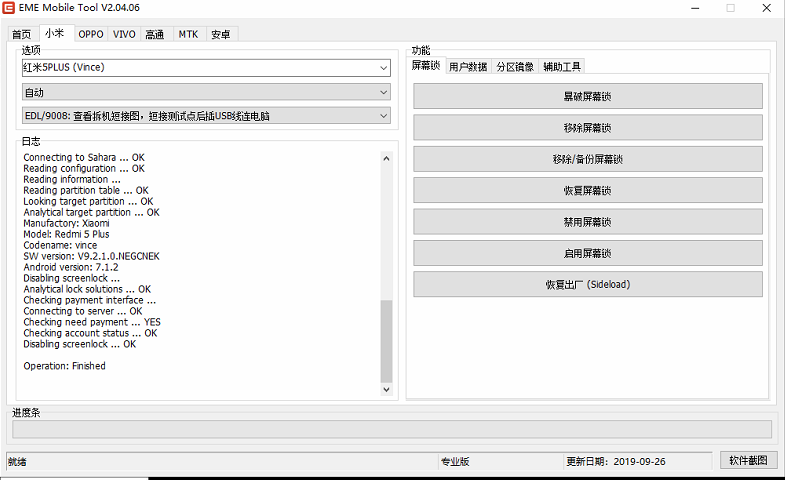785x480 pixels.
Task: Click the 禁用屏幕锁 button
Action: 588,222
